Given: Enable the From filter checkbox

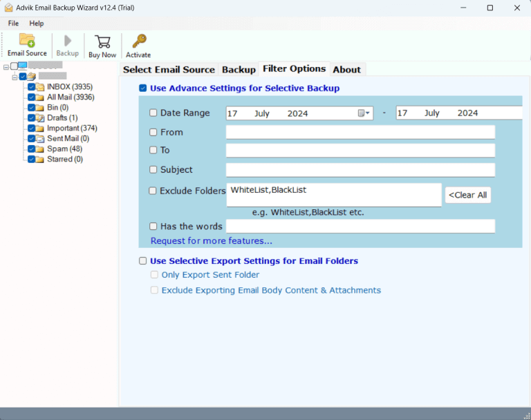Looking at the screenshot, I should pyautogui.click(x=153, y=133).
